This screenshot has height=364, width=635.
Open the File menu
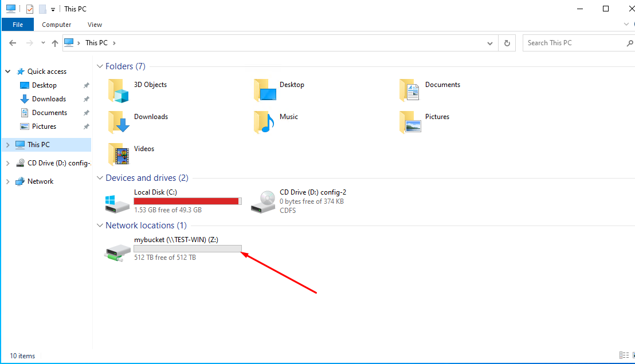17,25
